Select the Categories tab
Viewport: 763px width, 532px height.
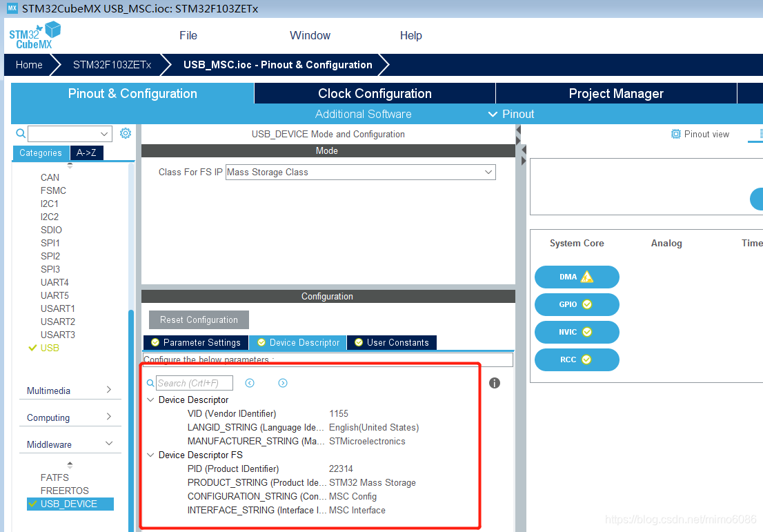coord(41,152)
